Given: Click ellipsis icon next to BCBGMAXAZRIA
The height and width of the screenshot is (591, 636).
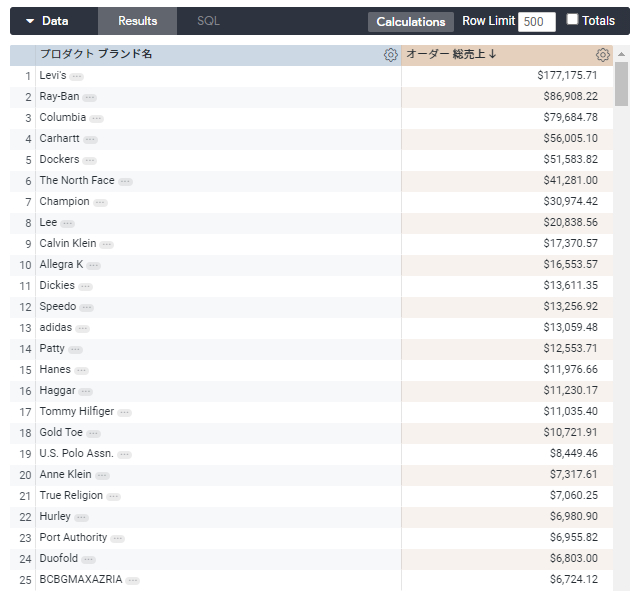Looking at the screenshot, I should click(132, 581).
